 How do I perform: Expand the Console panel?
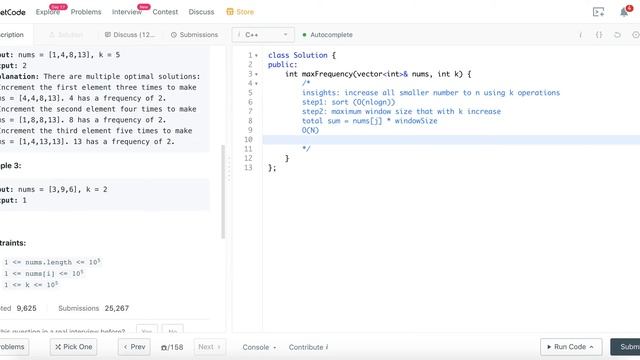(259, 347)
